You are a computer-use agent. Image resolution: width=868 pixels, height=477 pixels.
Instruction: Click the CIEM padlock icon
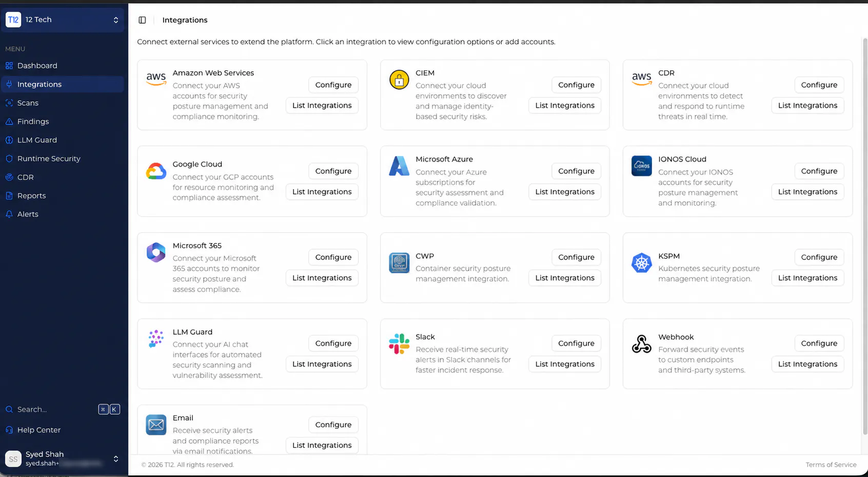coord(399,79)
